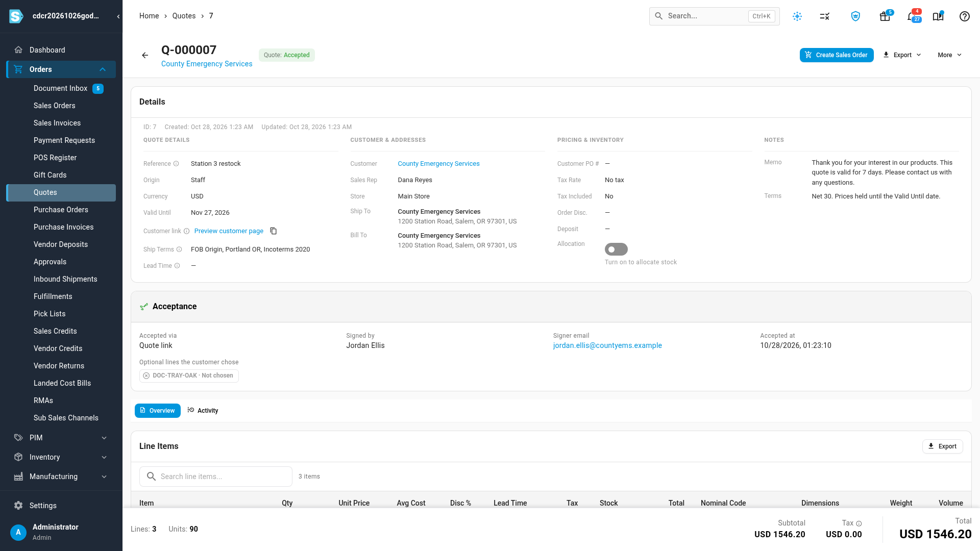This screenshot has height=551, width=980.
Task: Click the shield icon in top bar
Action: [855, 16]
